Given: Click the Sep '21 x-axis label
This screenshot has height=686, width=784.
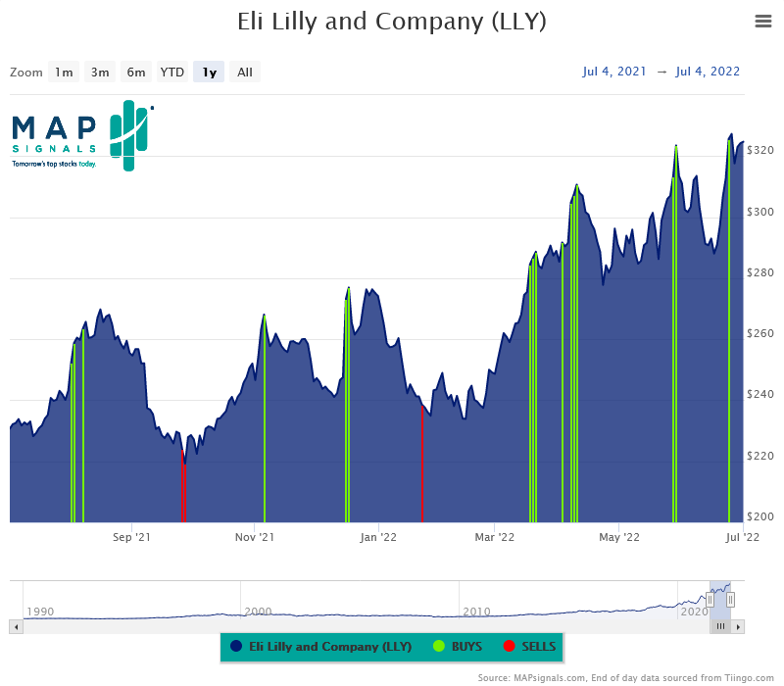Looking at the screenshot, I should (131, 537).
